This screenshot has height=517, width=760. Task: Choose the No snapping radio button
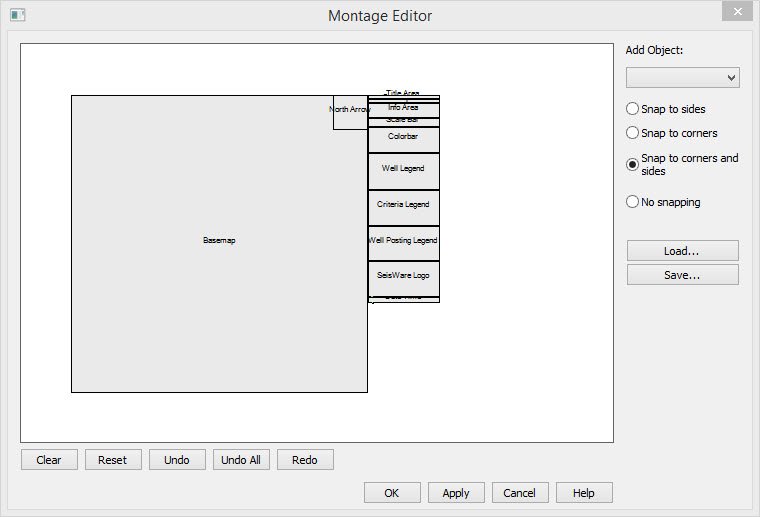632,202
